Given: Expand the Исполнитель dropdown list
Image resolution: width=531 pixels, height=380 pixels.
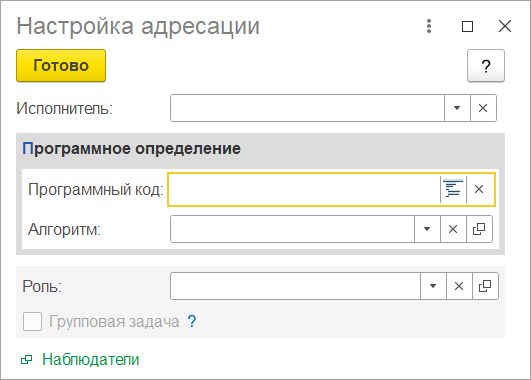Looking at the screenshot, I should click(457, 108).
